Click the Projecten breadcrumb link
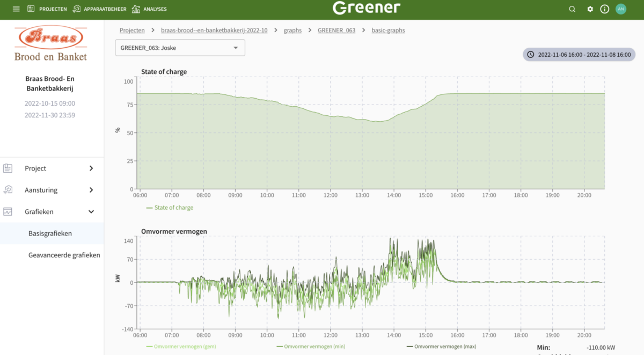The width and height of the screenshot is (644, 355). tap(132, 31)
